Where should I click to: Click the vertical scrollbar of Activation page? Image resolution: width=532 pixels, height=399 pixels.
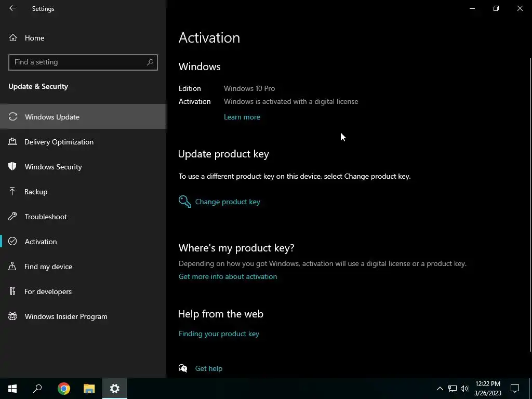coord(530,205)
